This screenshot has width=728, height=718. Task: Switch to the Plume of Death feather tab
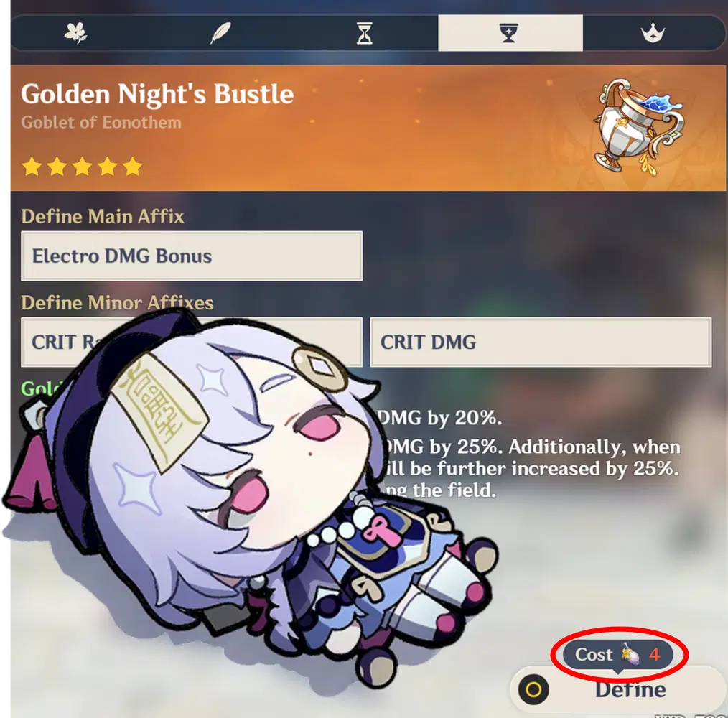(221, 33)
